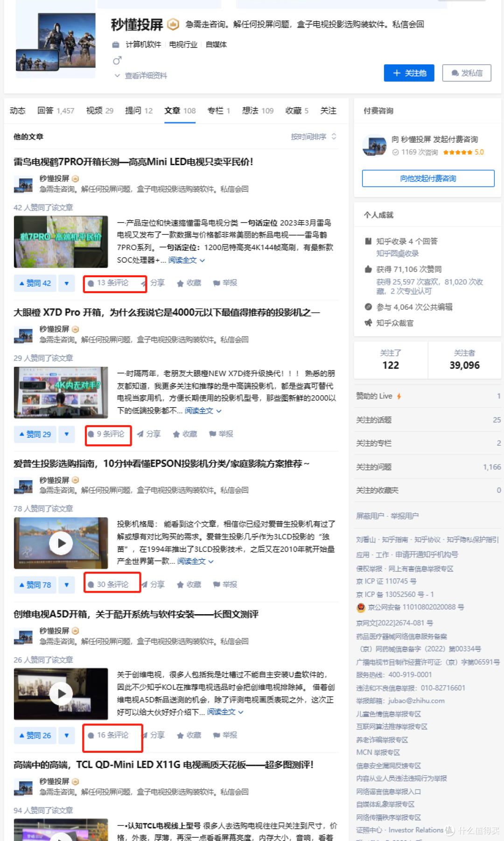Report 举报 the 爱普生 article
This screenshot has height=841, width=504.
[225, 585]
